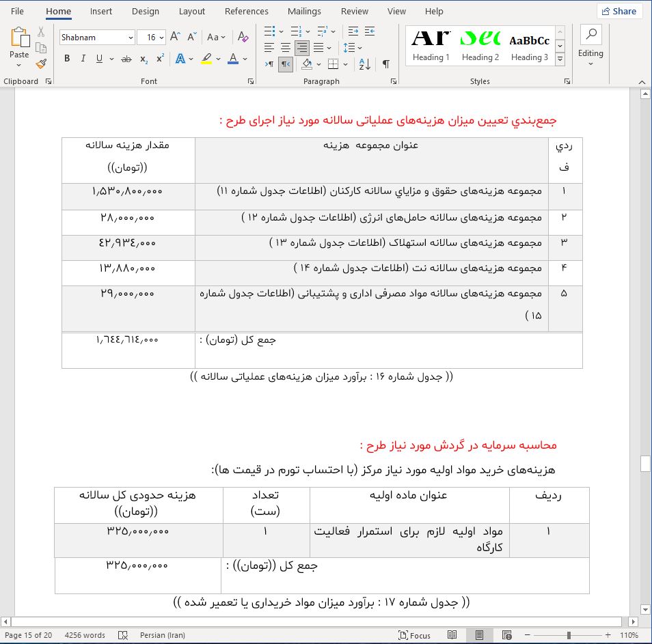Click the zoom slider handle
Viewport: 652px width, 644px height.
[x=569, y=635]
